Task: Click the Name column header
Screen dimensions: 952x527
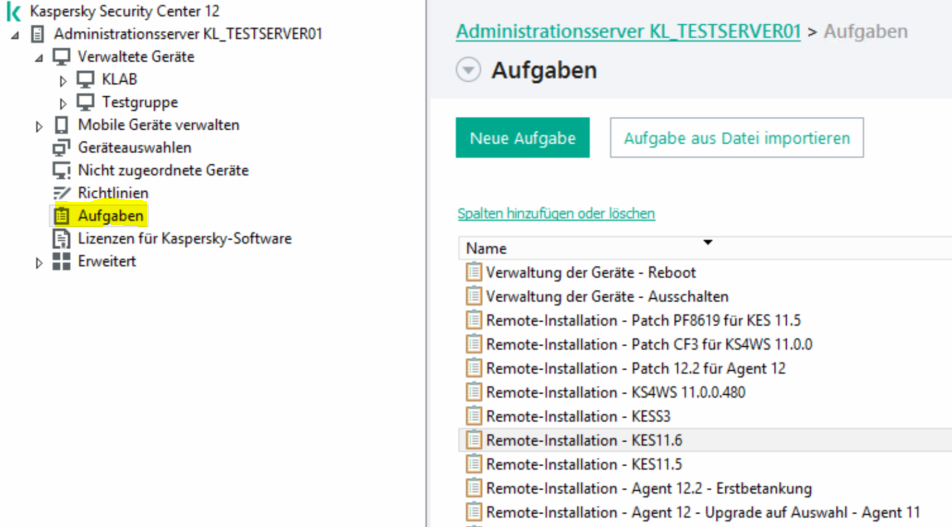Action: (705, 248)
